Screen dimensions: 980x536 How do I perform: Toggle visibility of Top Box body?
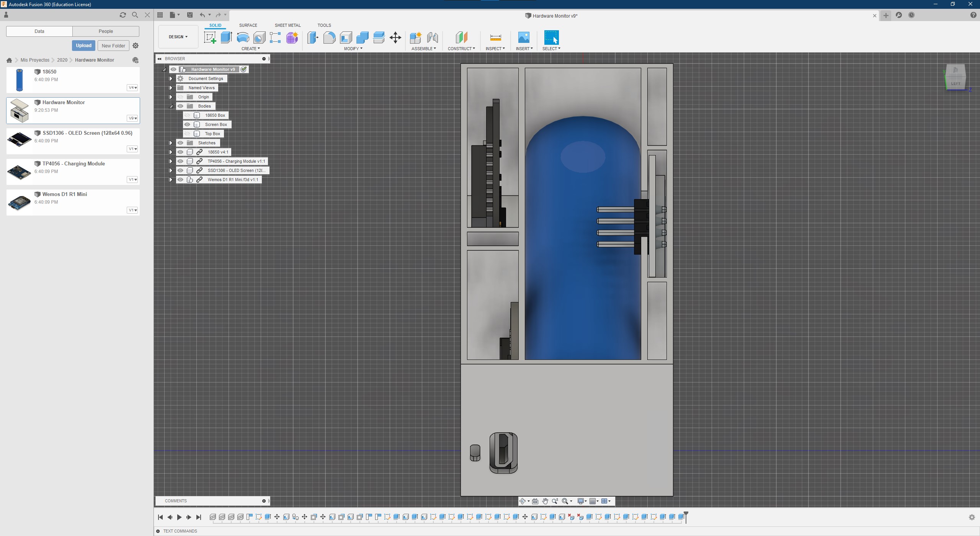[187, 134]
